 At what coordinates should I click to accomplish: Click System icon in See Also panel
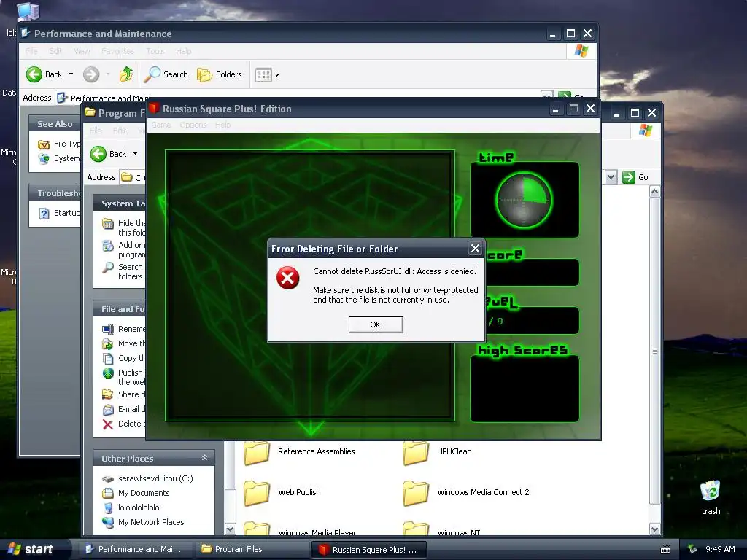click(44, 158)
